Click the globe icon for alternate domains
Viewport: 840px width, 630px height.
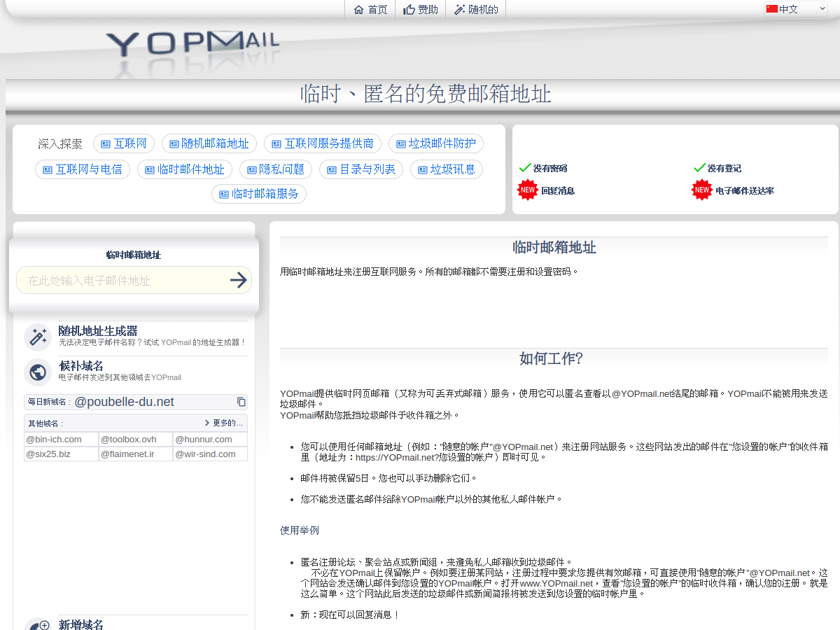(x=38, y=372)
